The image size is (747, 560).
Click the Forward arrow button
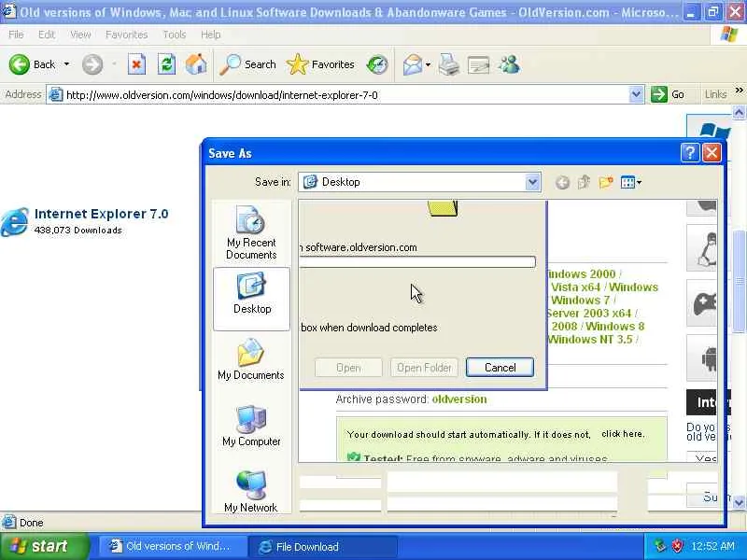[x=92, y=64]
